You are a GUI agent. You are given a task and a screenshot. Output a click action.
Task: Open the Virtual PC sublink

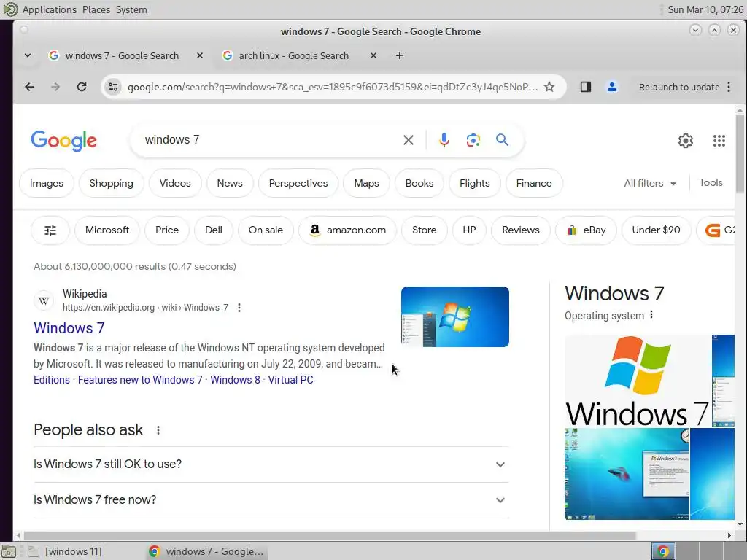pyautogui.click(x=290, y=380)
